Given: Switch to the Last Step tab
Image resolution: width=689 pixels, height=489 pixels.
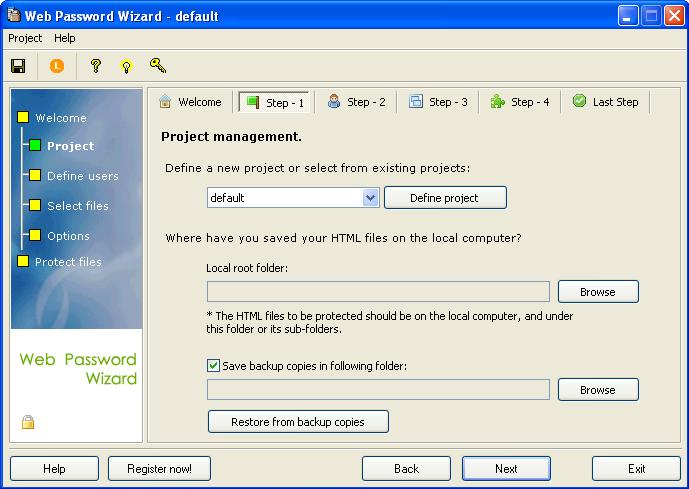Looking at the screenshot, I should coord(606,102).
